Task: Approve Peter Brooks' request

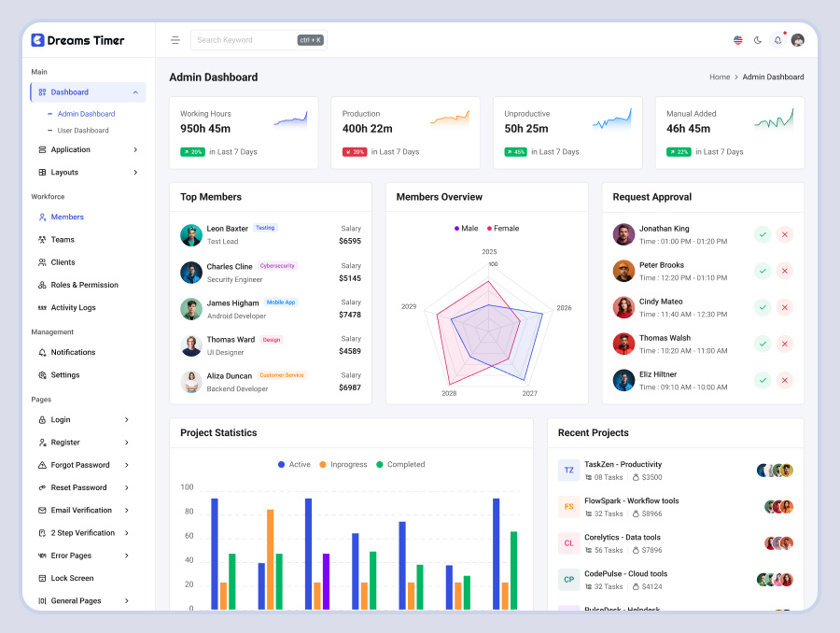Action: (763, 271)
